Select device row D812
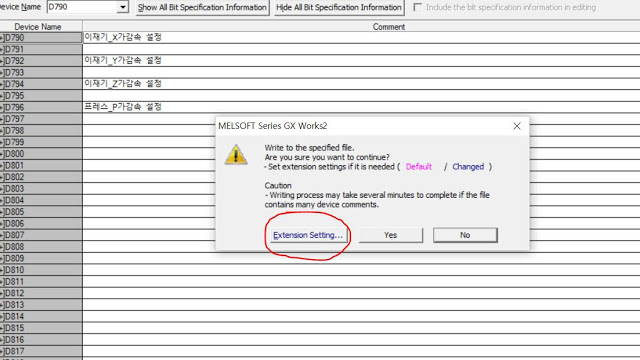This screenshot has width=640, height=360. (41, 293)
